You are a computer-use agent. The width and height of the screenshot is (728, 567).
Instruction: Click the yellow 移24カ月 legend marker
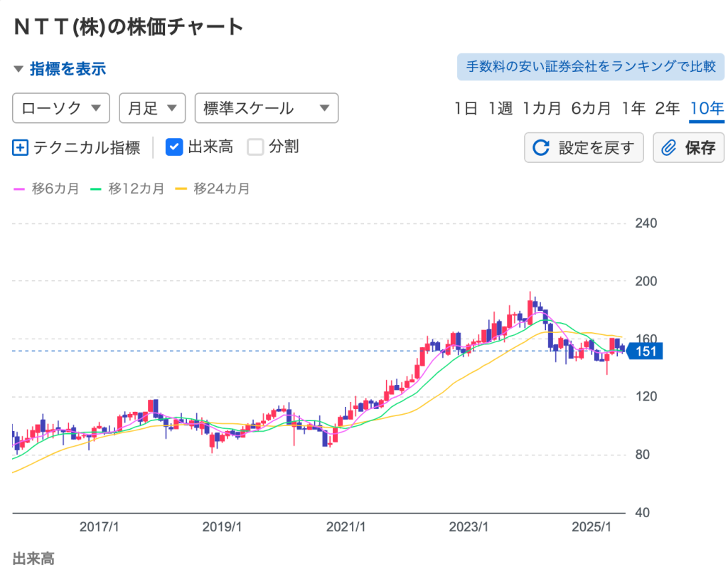pos(181,189)
